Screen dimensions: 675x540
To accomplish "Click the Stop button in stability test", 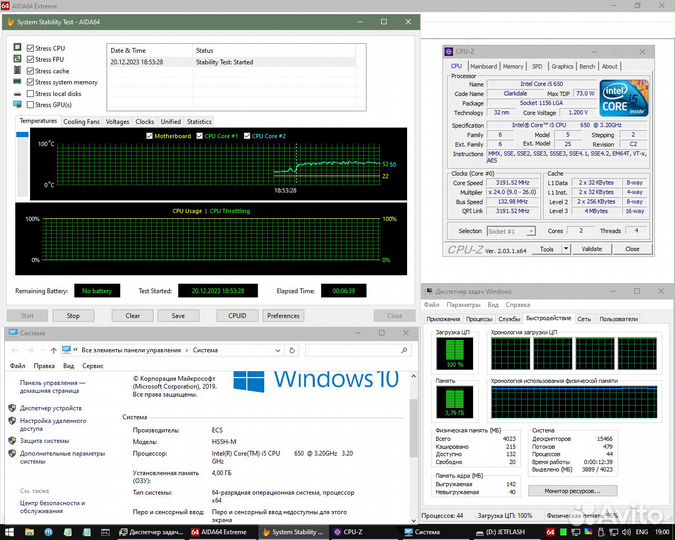I will (73, 316).
